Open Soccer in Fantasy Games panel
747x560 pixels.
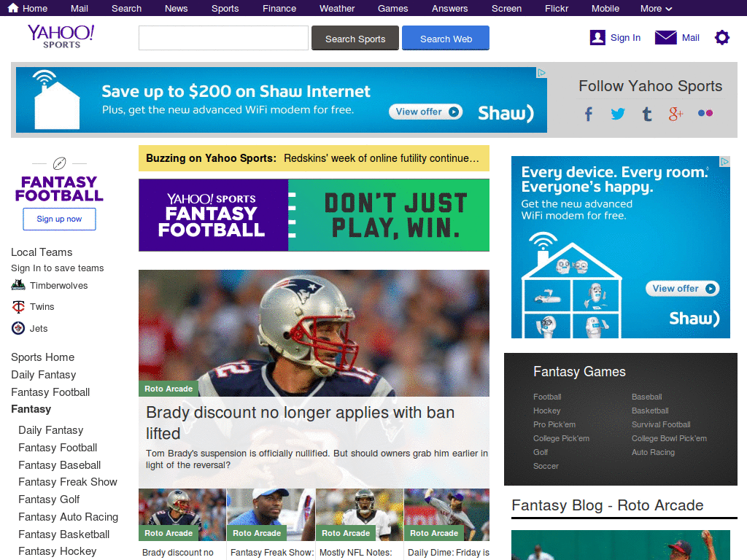[x=546, y=466]
